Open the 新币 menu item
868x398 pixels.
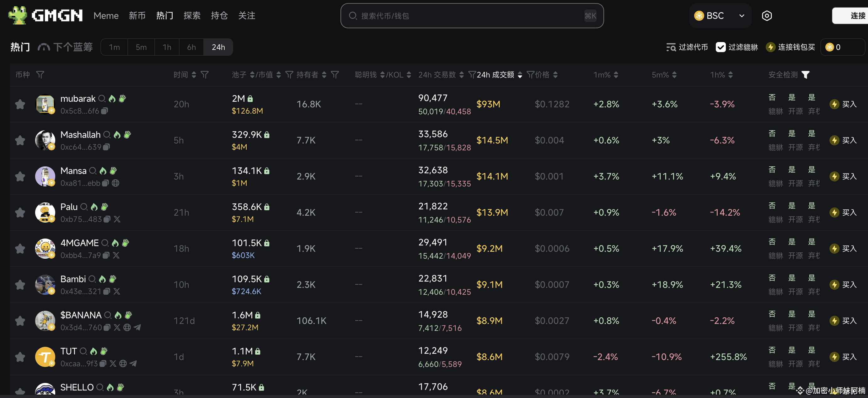click(x=137, y=16)
